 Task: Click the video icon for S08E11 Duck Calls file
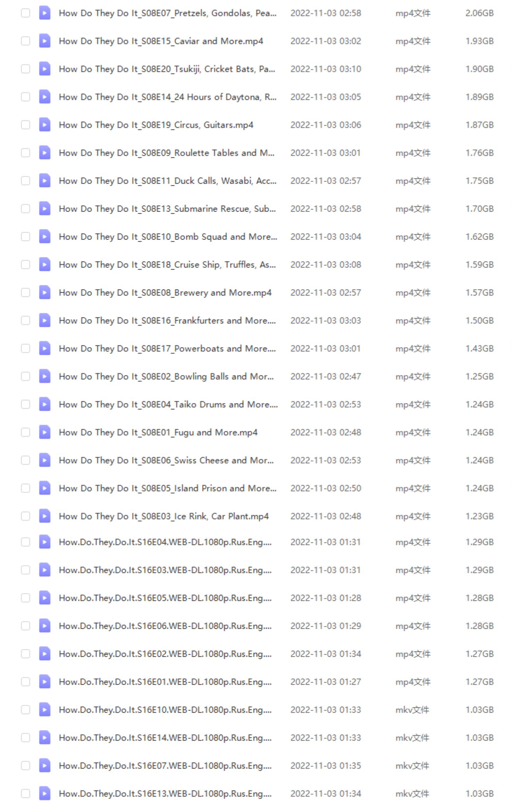[x=44, y=181]
